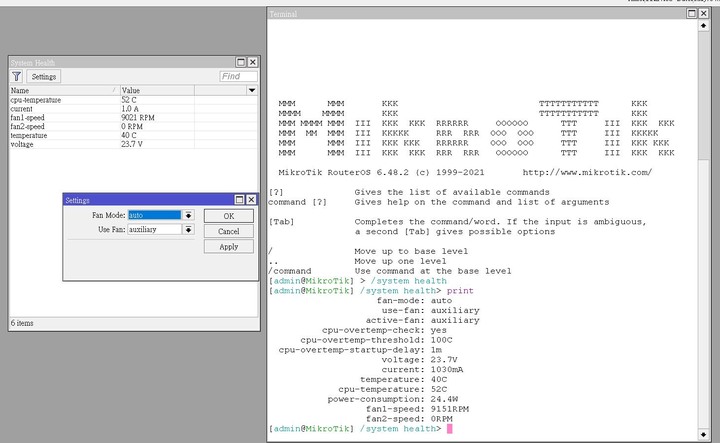Click the Find search field

coord(238,76)
